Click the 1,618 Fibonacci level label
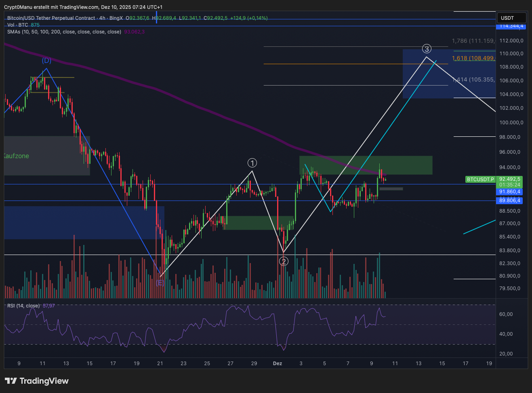Screen dimensions: 532x393 click(x=473, y=58)
